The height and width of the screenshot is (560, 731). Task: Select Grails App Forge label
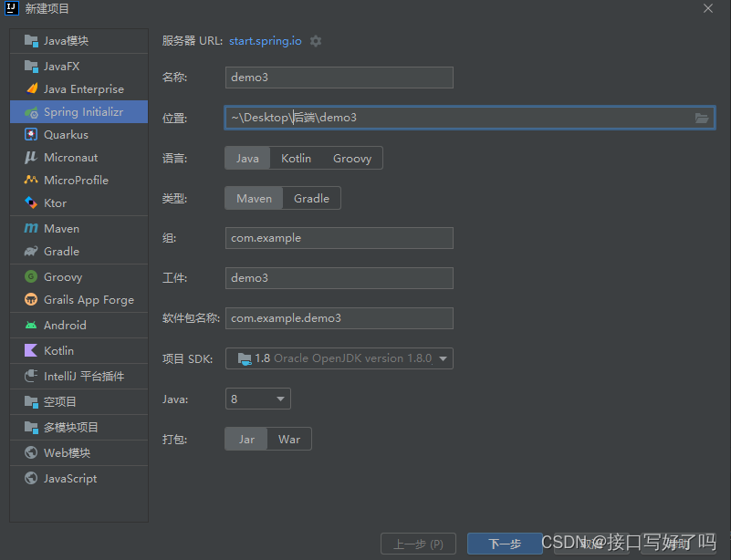pos(89,299)
